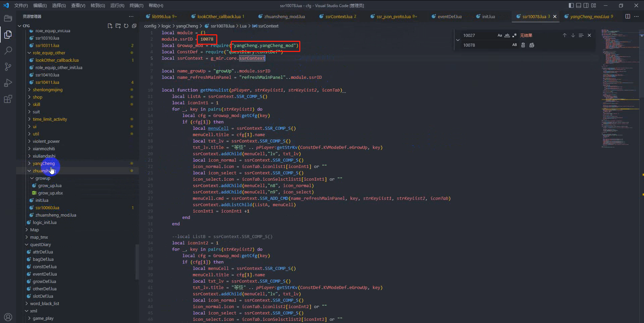
Task: Split the editor to the right
Action: click(x=628, y=17)
